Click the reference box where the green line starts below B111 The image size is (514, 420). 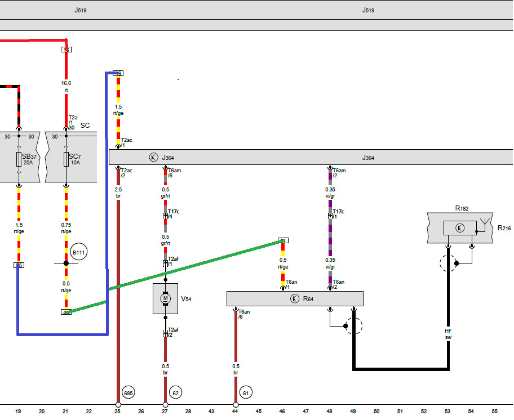(66, 312)
